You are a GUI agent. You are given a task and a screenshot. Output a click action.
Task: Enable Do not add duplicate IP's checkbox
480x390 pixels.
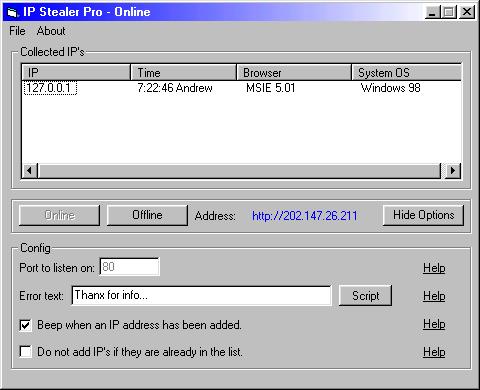point(26,352)
